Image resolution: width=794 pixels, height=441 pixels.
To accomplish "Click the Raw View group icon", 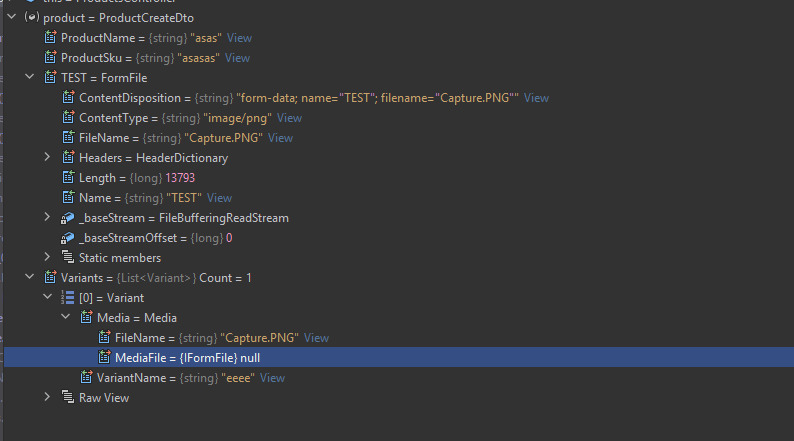I will tap(68, 397).
